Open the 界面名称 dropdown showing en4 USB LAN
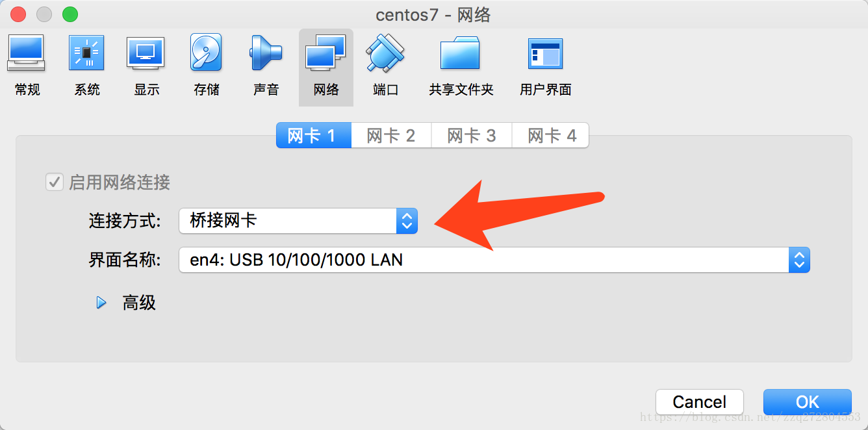This screenshot has height=430, width=868. (494, 260)
